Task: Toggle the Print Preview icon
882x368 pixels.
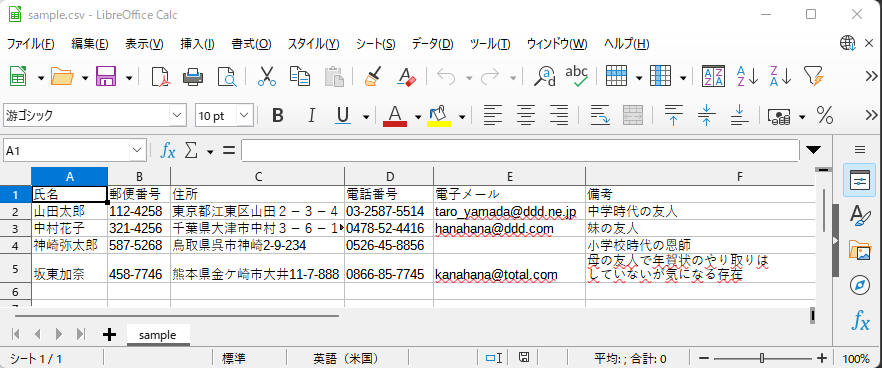Action: [x=227, y=76]
